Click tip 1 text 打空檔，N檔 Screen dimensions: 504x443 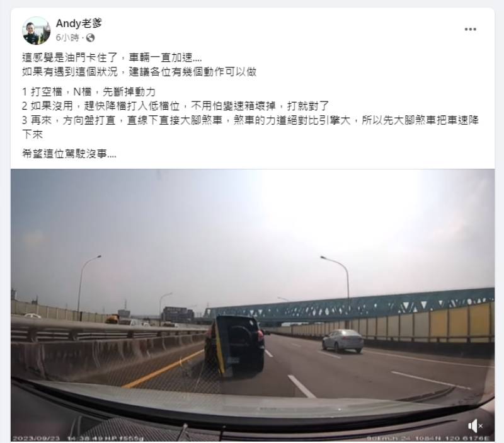pyautogui.click(x=89, y=92)
